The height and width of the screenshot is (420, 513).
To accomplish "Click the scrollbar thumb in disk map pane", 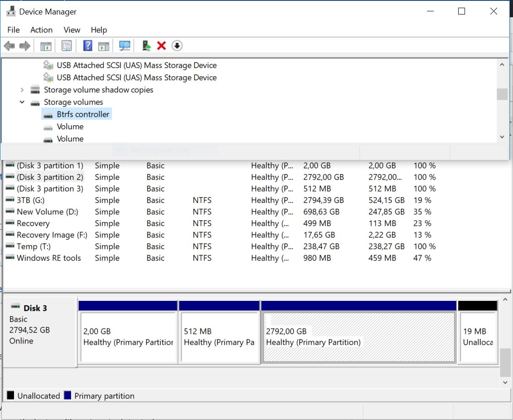I will coord(505,363).
